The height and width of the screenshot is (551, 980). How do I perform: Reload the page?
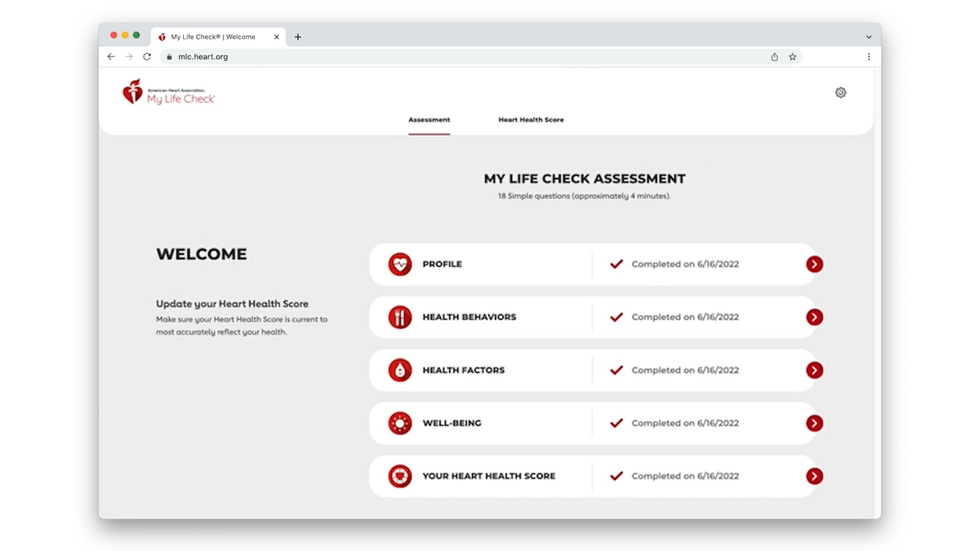(147, 57)
